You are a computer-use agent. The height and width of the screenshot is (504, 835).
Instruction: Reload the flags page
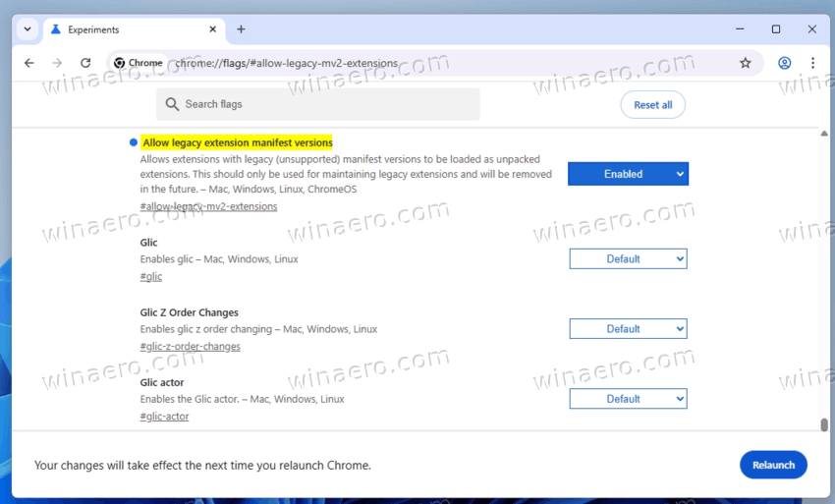click(x=85, y=63)
